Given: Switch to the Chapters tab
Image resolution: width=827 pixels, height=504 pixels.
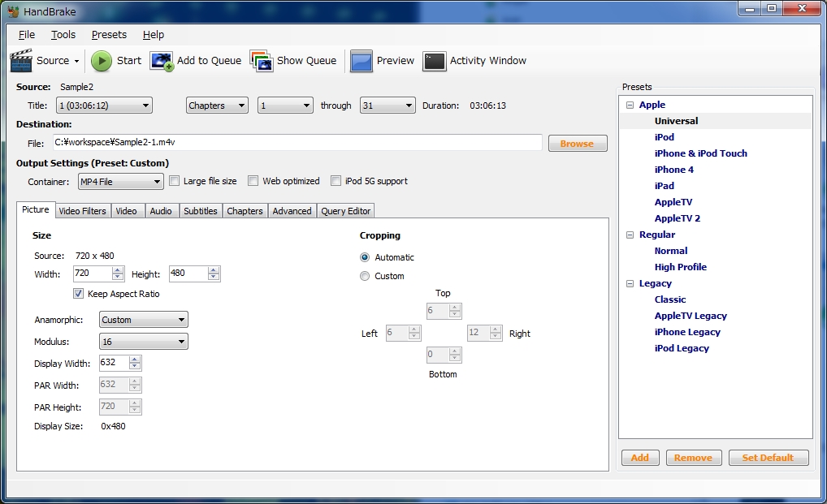Looking at the screenshot, I should pyautogui.click(x=245, y=211).
